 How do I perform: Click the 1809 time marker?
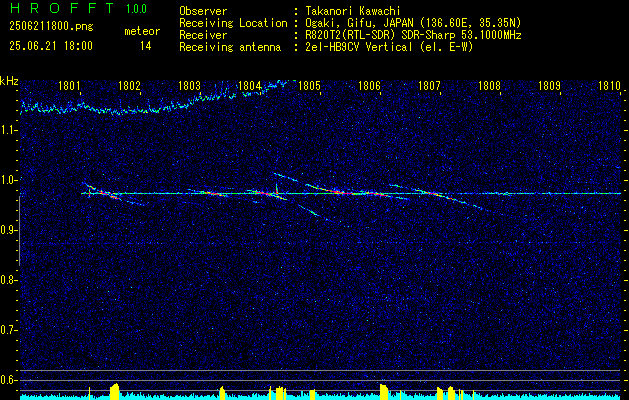coord(549,86)
